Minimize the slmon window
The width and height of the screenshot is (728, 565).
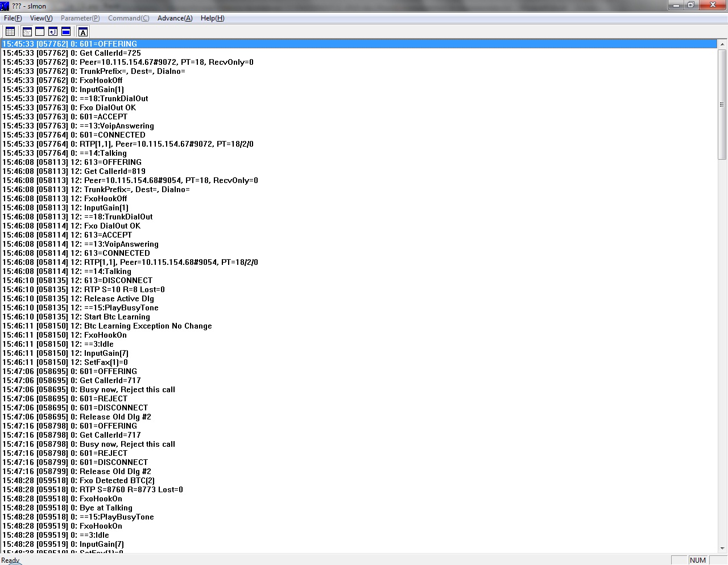click(x=676, y=5)
